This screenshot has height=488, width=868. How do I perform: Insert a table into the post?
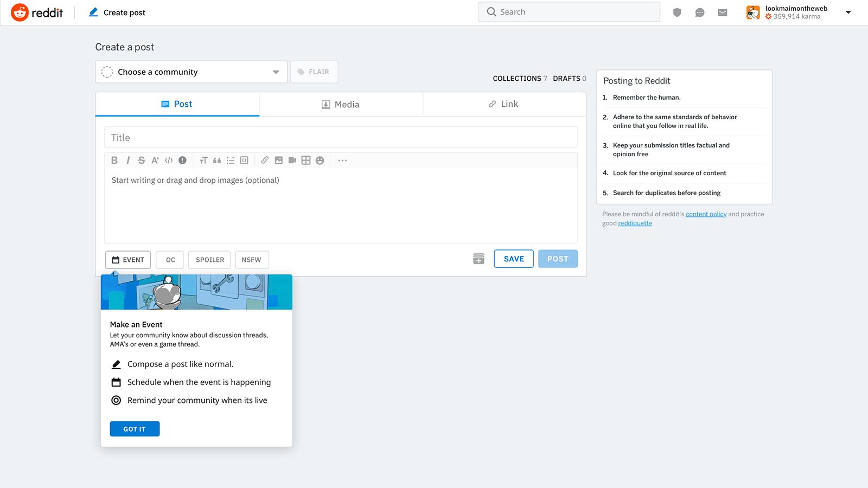click(306, 160)
